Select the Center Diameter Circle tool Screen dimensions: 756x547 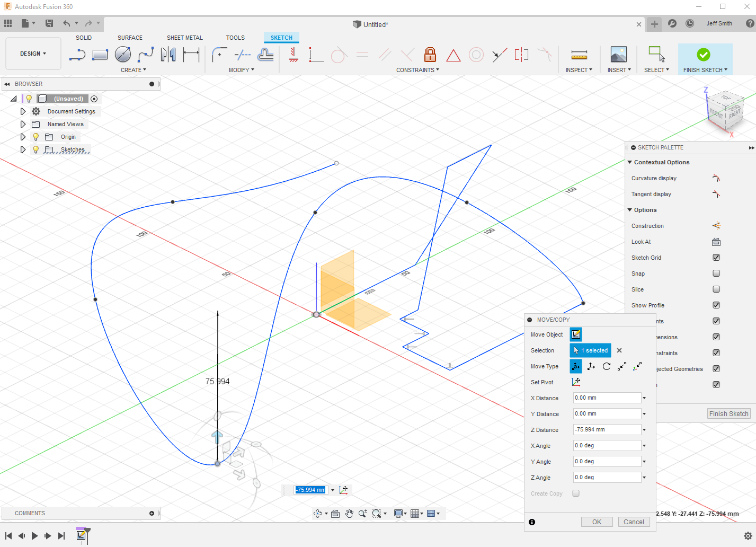[x=122, y=55]
